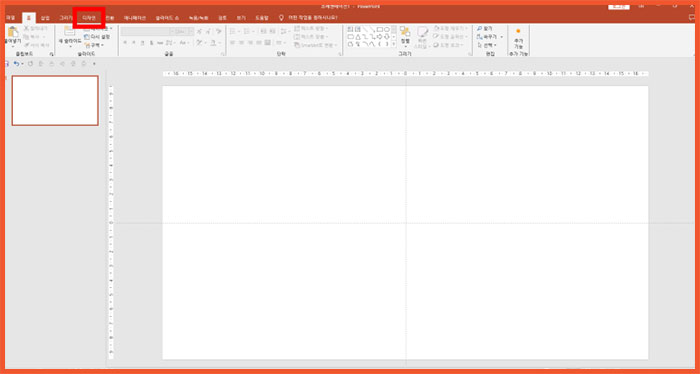Click the increase font size icon
Image resolution: width=700 pixels, height=374 pixels.
[199, 31]
